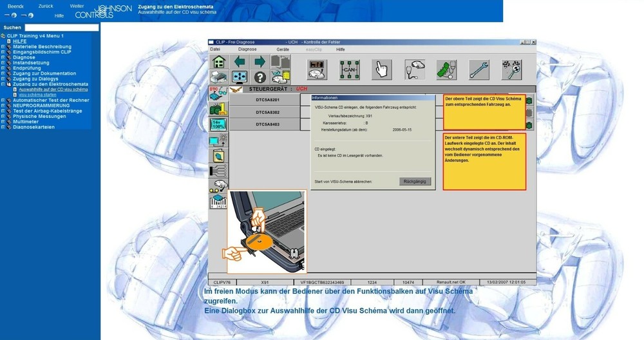Collapse the Zugang zu den Elektroschemata node
Viewport: 644px width, 340px height.
tap(3, 84)
